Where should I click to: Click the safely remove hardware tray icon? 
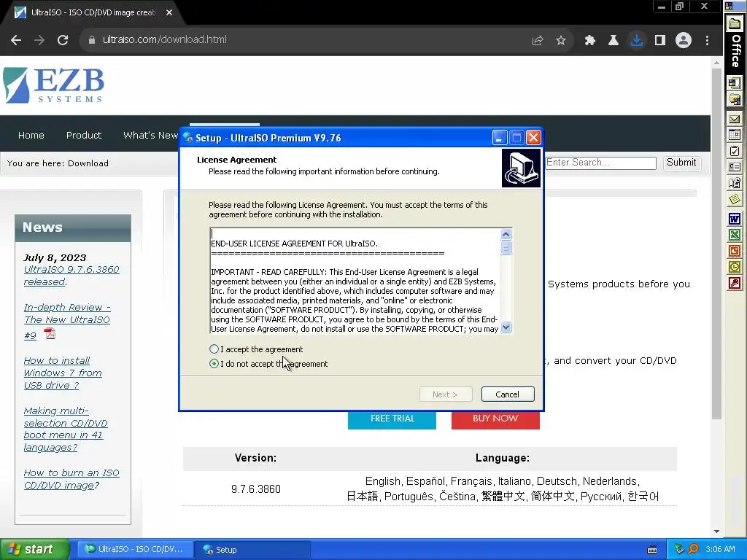(x=679, y=550)
